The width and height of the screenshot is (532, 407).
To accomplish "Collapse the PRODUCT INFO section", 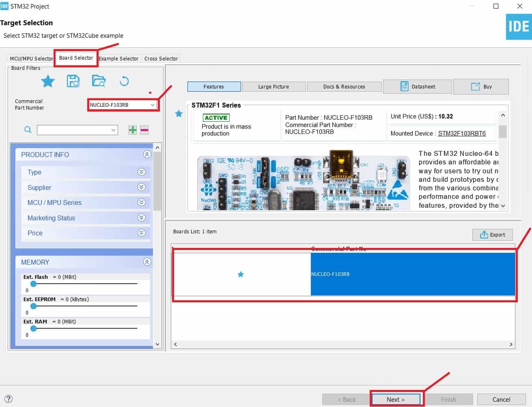I will pos(147,155).
